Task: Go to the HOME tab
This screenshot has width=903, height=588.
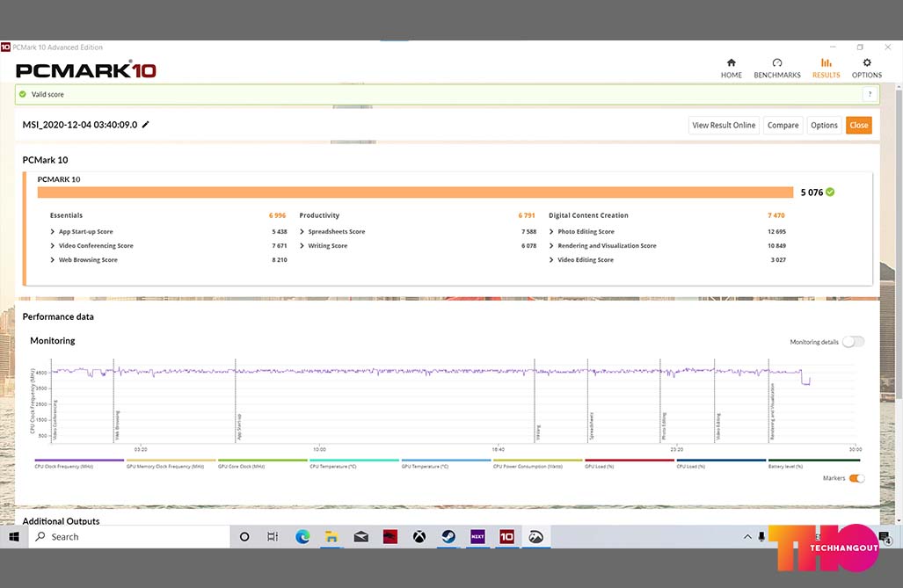Action: [x=732, y=68]
